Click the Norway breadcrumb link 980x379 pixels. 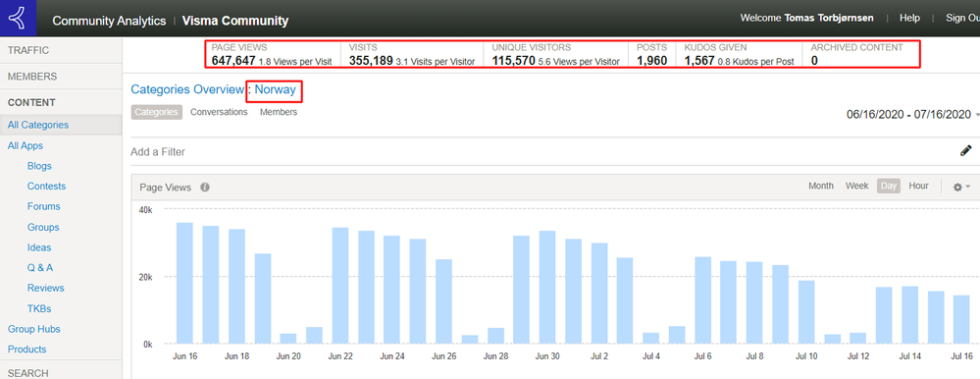[275, 89]
